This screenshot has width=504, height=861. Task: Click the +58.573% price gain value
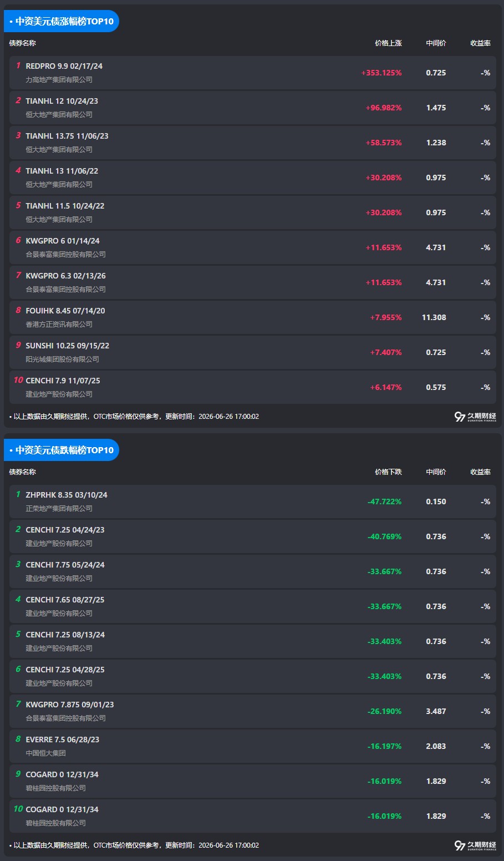pos(384,143)
